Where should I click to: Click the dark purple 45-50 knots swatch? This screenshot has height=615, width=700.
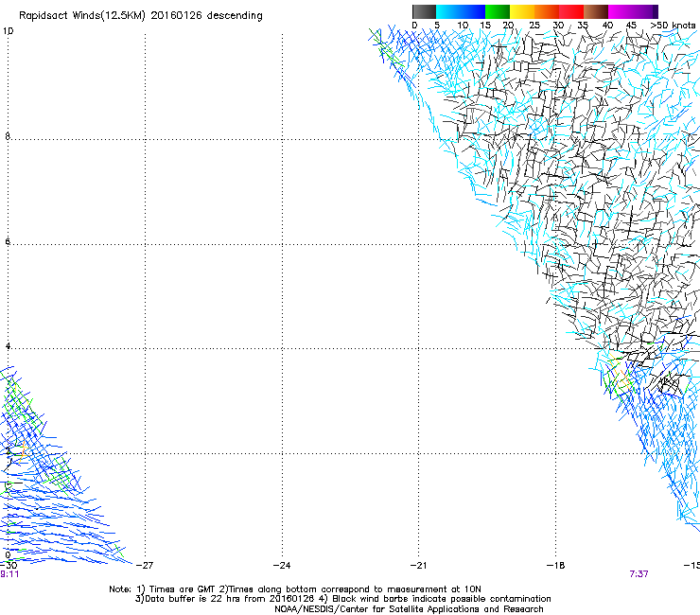coord(645,11)
